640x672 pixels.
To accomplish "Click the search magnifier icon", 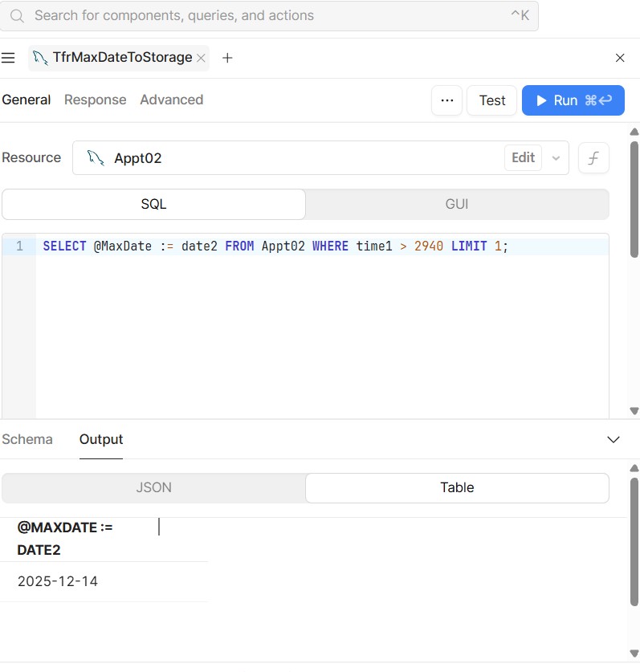I will pos(17,16).
